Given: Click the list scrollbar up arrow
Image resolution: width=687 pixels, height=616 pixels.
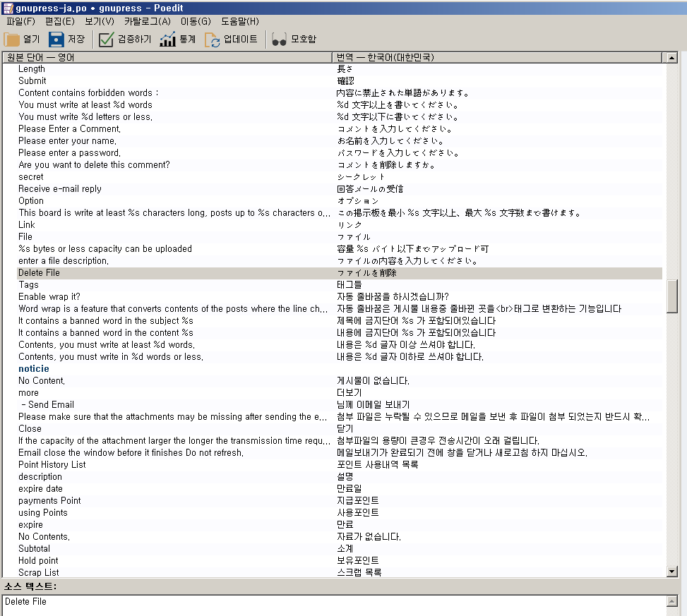Looking at the screenshot, I should tap(671, 58).
